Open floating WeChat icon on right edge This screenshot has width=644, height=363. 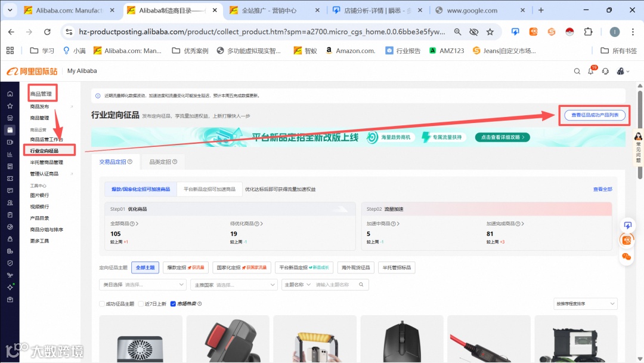coord(626,257)
